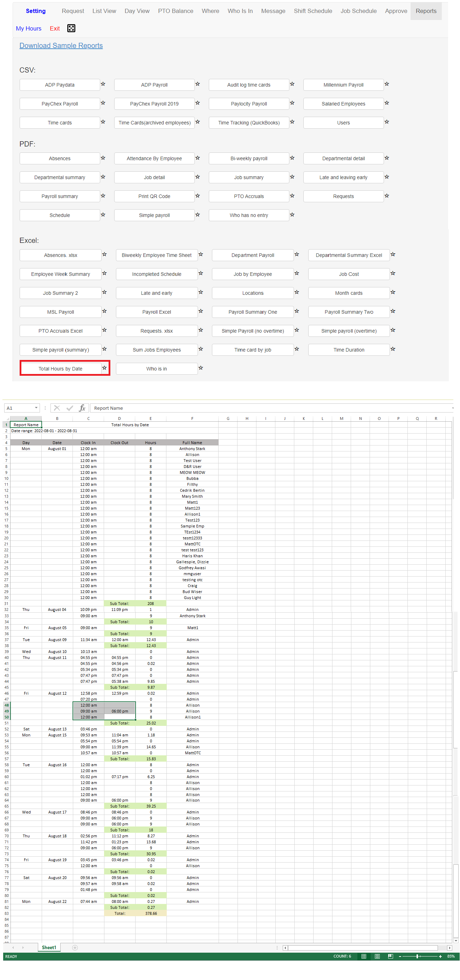The height and width of the screenshot is (980, 460).
Task: Click the formula bar showing Report Name
Action: pyautogui.click(x=266, y=408)
